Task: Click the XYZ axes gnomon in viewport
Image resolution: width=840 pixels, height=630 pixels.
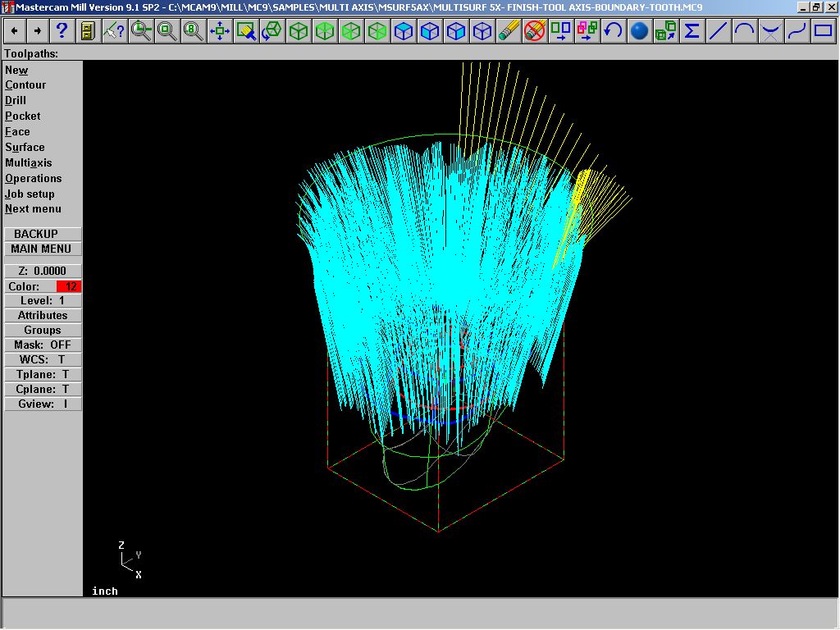Action: tap(130, 560)
